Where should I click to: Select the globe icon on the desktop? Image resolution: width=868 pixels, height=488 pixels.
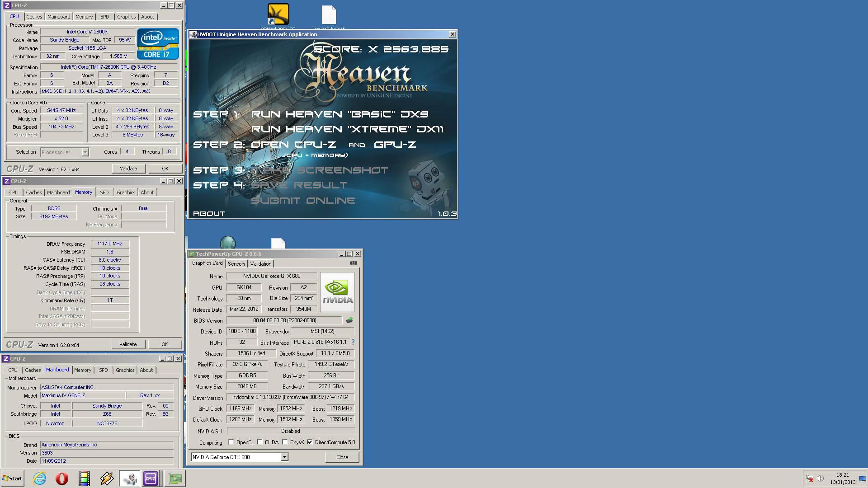click(x=228, y=243)
